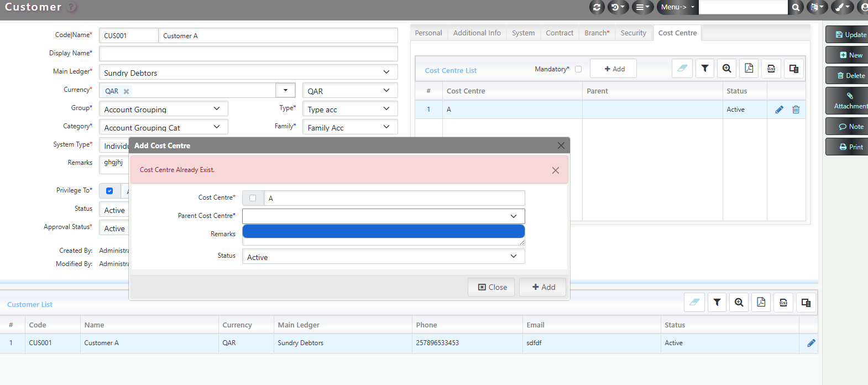Open the language translate icon menu

click(x=817, y=7)
